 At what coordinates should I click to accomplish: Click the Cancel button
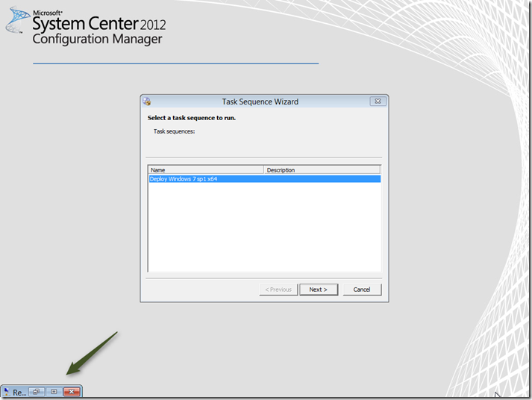362,290
